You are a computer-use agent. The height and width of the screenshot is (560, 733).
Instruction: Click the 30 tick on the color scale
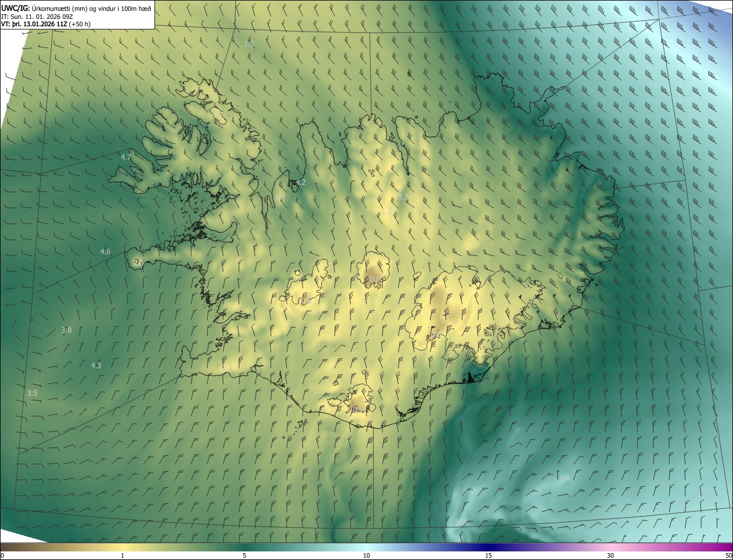[610, 555]
